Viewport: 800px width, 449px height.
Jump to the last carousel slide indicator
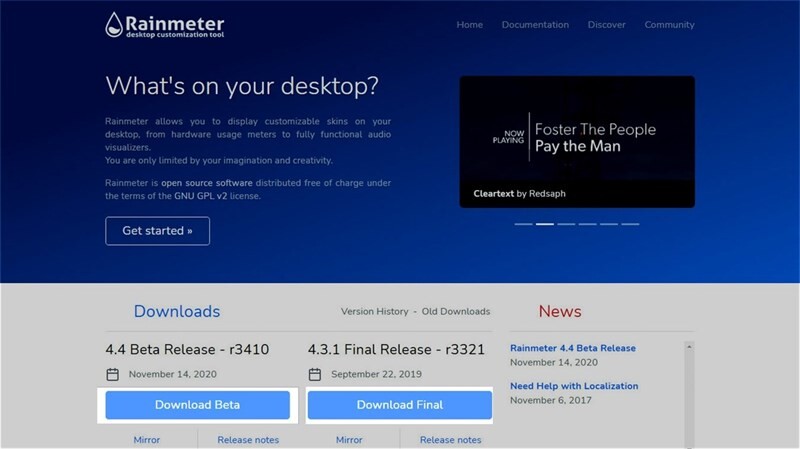tap(630, 224)
